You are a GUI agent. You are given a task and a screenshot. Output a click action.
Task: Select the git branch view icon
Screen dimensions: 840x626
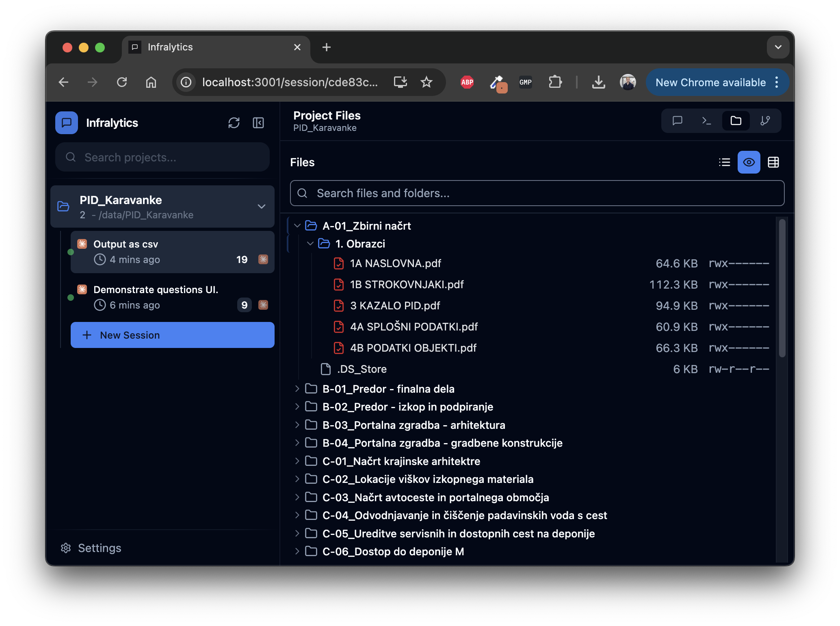766,121
